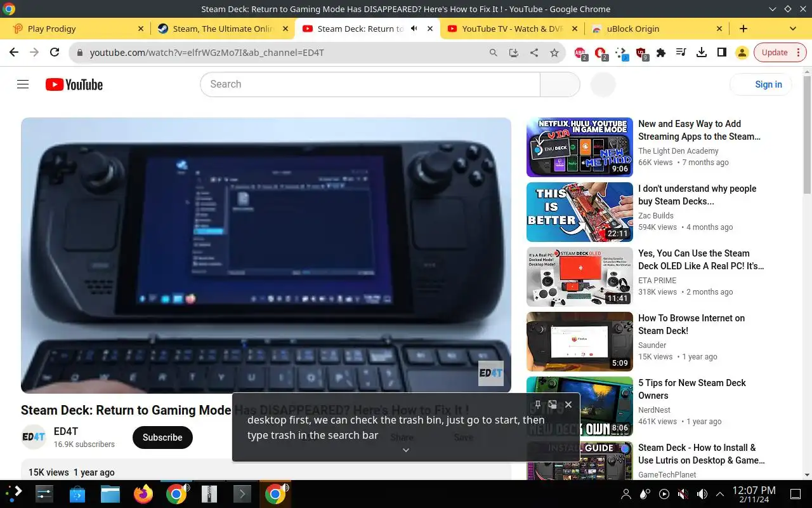The width and height of the screenshot is (812, 508).
Task: Open the volume tray icon
Action: [x=702, y=494]
